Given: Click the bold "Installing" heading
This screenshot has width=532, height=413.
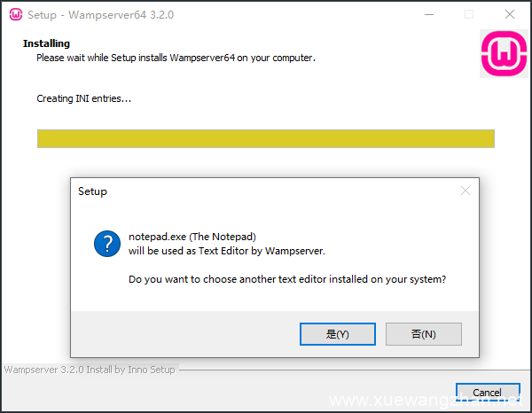Looking at the screenshot, I should pos(46,43).
